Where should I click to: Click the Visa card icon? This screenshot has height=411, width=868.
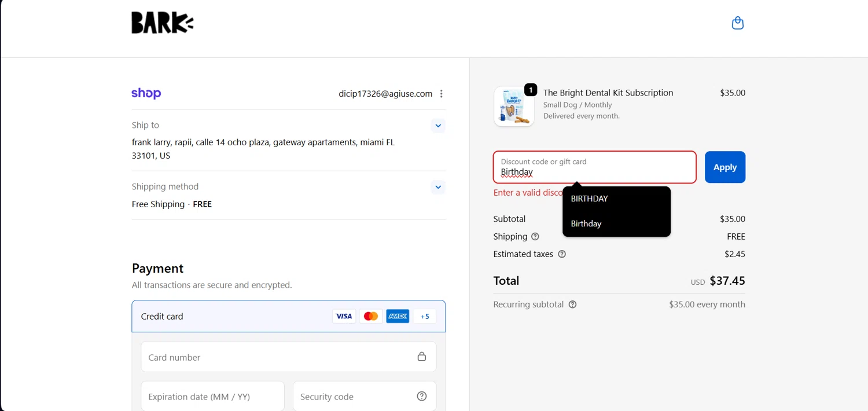pos(344,316)
